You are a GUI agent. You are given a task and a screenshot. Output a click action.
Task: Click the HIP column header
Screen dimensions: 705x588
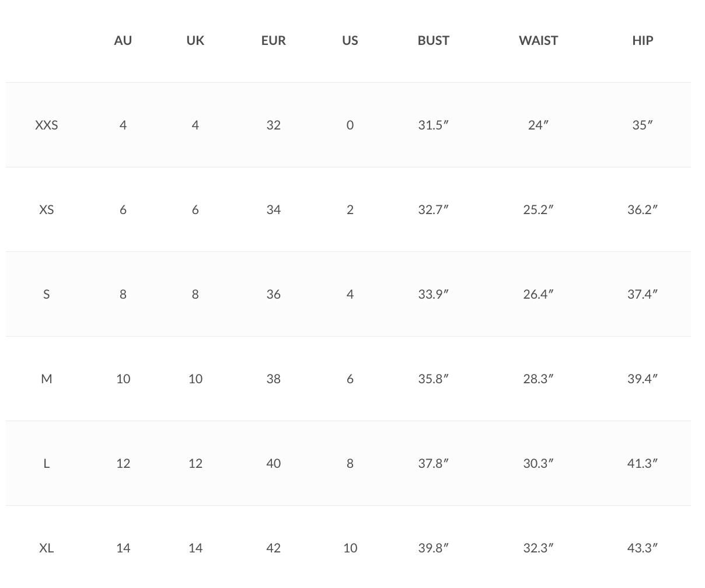coord(642,40)
